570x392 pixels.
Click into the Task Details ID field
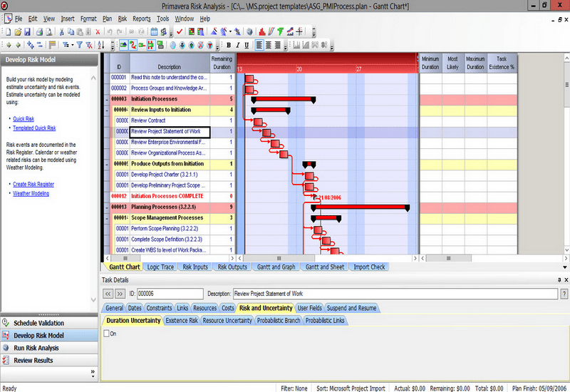coord(170,294)
